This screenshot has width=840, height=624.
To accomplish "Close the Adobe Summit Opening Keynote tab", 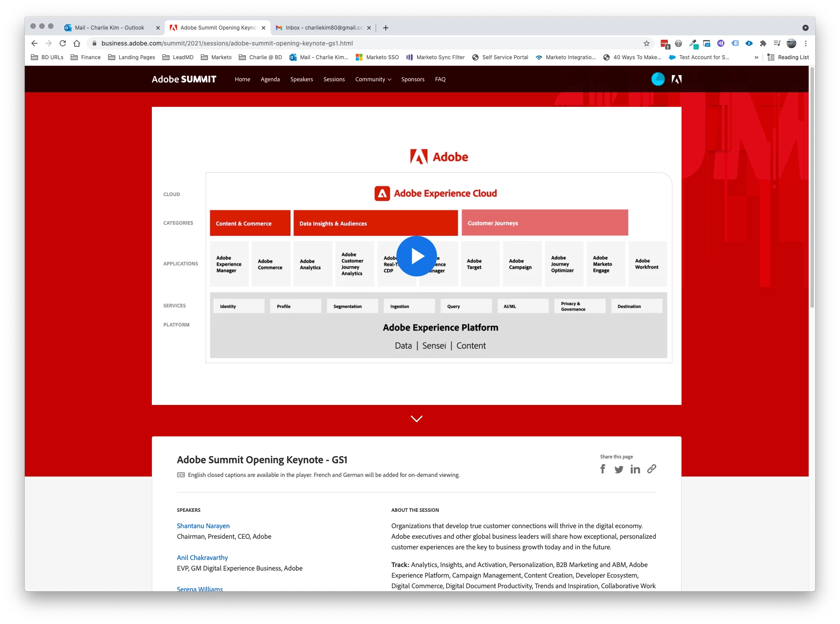I will click(264, 28).
